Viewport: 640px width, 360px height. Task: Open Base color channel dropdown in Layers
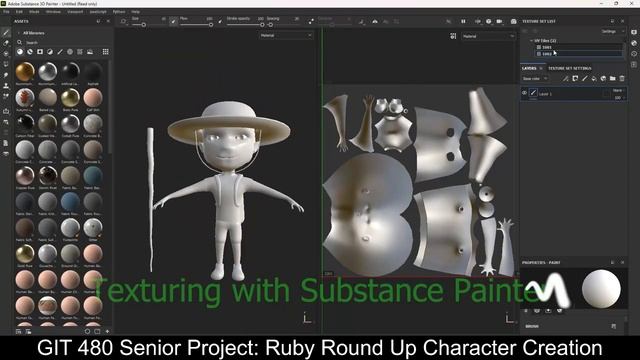coord(535,78)
